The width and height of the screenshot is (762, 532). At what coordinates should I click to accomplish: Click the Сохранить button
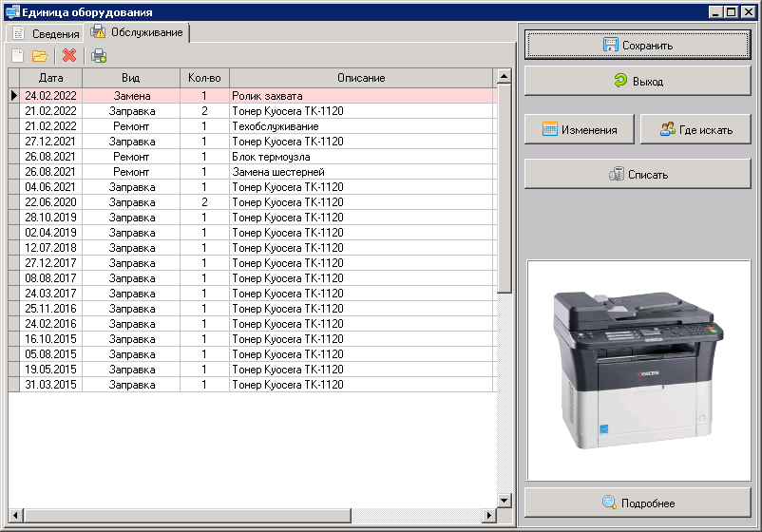click(638, 46)
